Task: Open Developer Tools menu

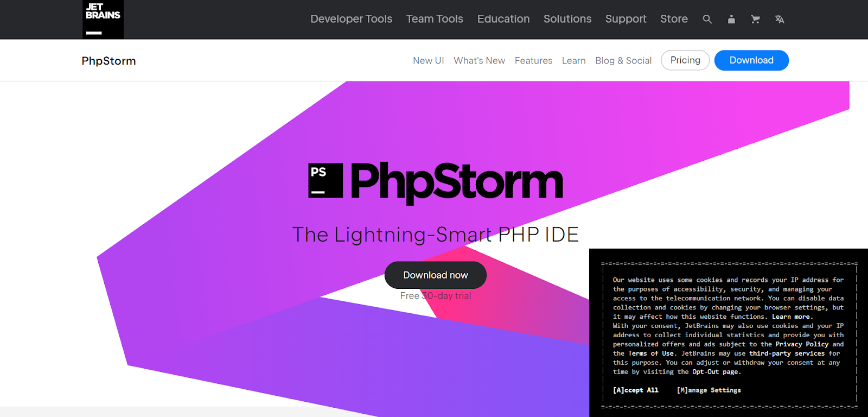Action: (x=351, y=19)
